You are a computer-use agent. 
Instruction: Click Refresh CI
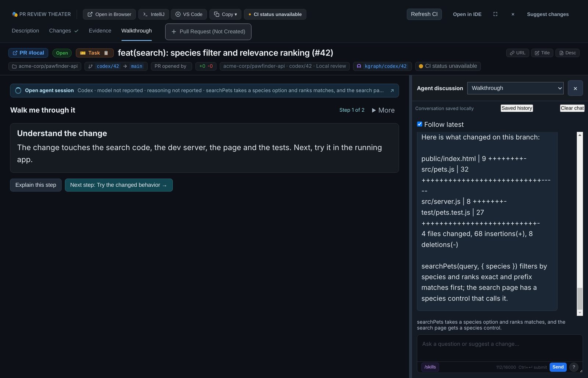(x=424, y=14)
